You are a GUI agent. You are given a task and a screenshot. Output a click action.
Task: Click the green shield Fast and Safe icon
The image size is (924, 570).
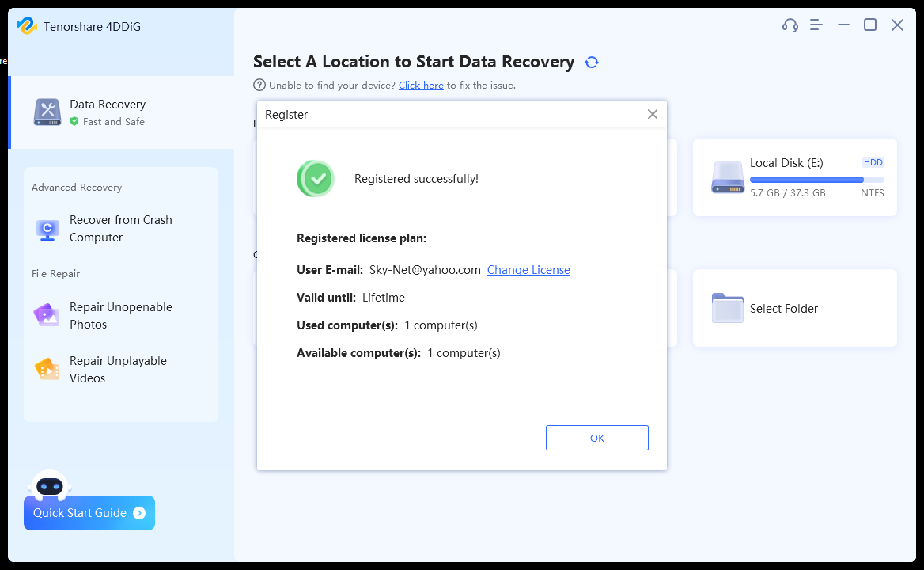click(74, 121)
